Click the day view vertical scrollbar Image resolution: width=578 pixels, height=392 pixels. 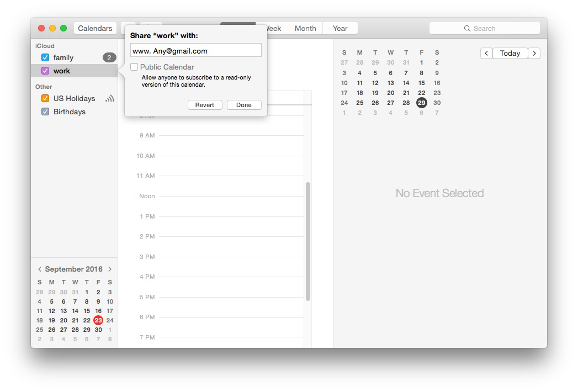coord(308,241)
